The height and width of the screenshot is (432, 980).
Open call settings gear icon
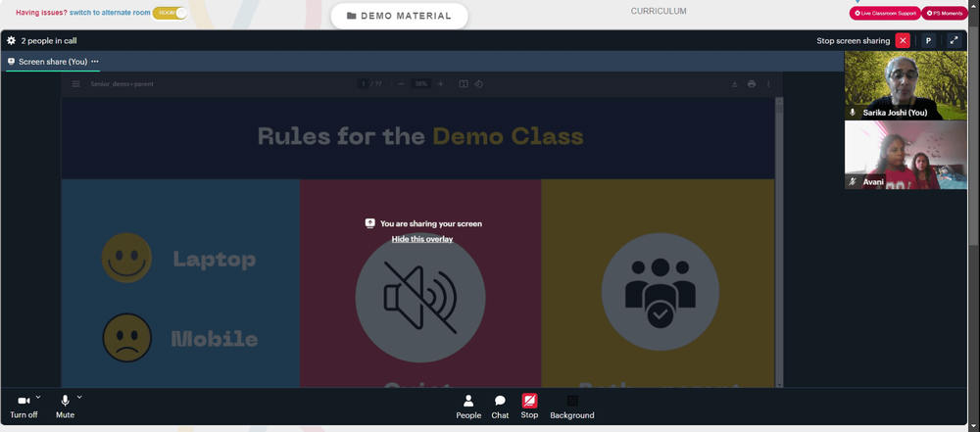tap(11, 40)
